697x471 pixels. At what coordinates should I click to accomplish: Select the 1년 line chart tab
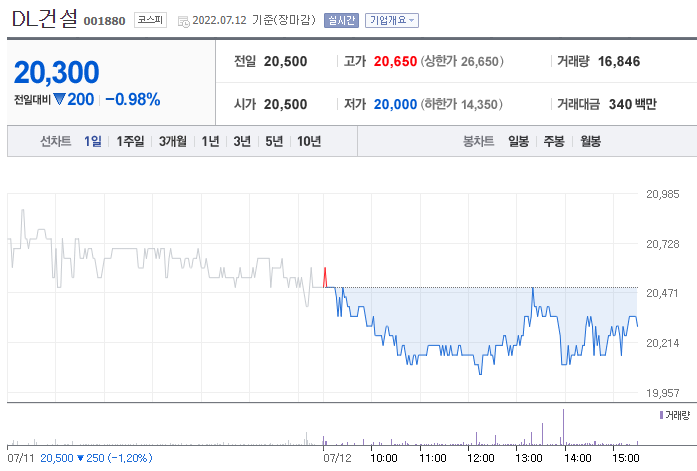click(x=210, y=141)
